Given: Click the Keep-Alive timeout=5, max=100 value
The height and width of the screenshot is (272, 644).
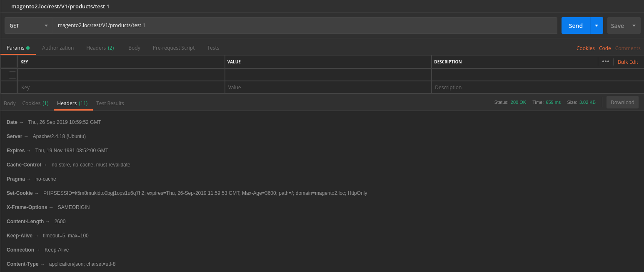Looking at the screenshot, I should 66,236.
